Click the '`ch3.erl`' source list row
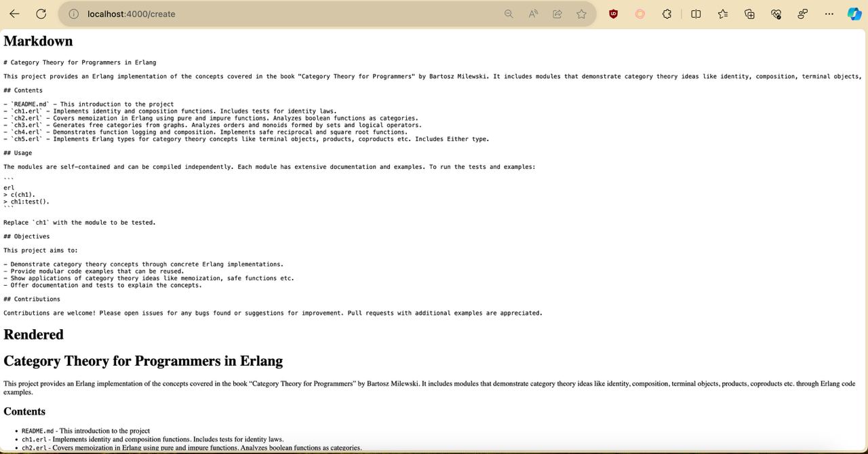This screenshot has width=868, height=454. coord(212,125)
